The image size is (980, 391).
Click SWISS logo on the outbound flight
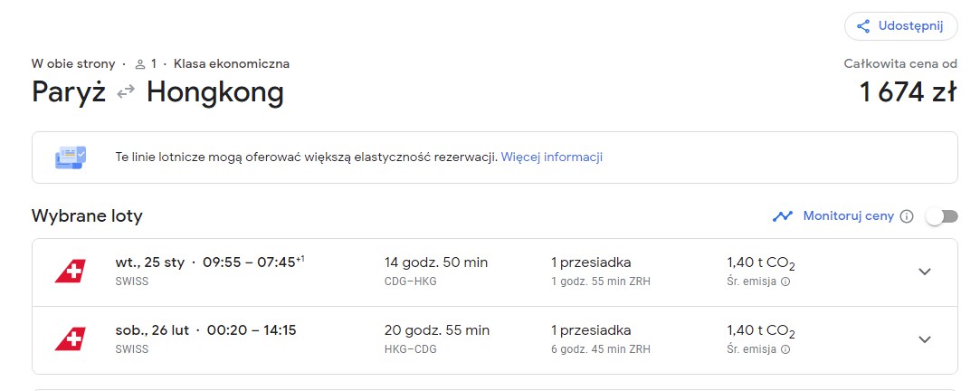point(70,272)
